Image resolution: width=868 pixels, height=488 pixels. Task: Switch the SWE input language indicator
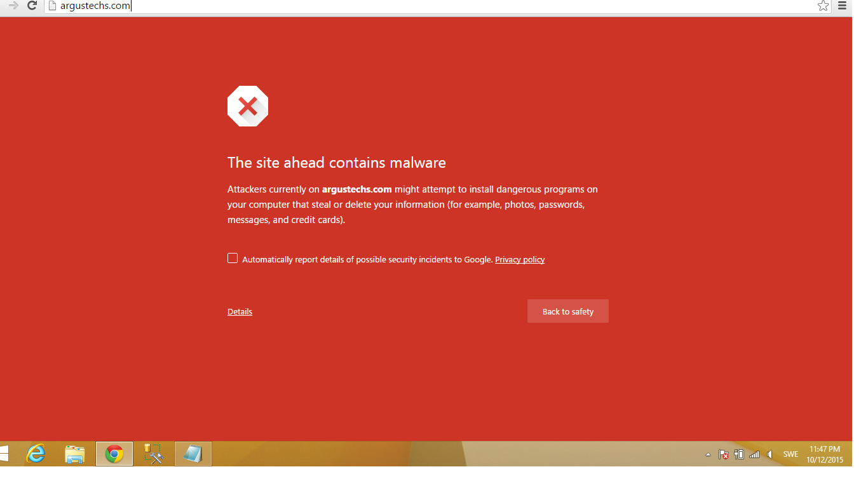click(x=790, y=454)
